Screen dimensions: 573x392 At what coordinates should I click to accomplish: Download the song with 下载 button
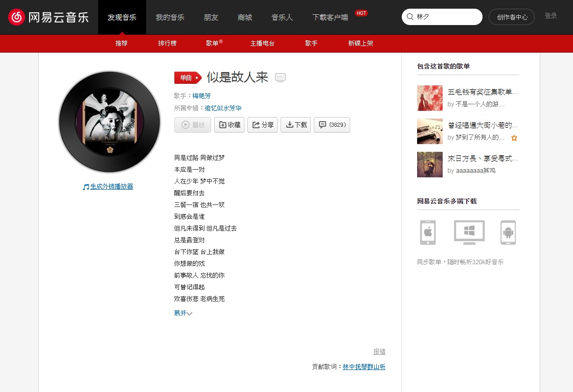295,125
